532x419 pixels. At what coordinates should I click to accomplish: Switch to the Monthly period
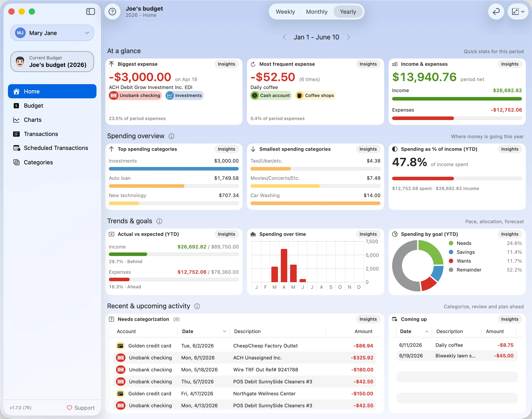pos(317,12)
